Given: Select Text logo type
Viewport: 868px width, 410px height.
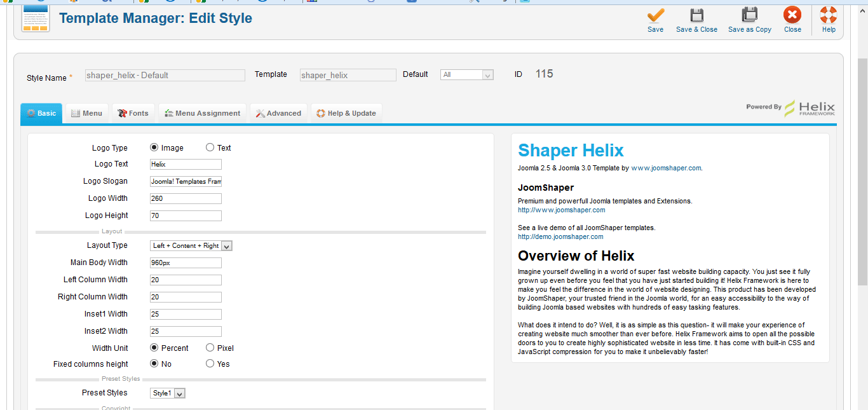Looking at the screenshot, I should pos(210,147).
